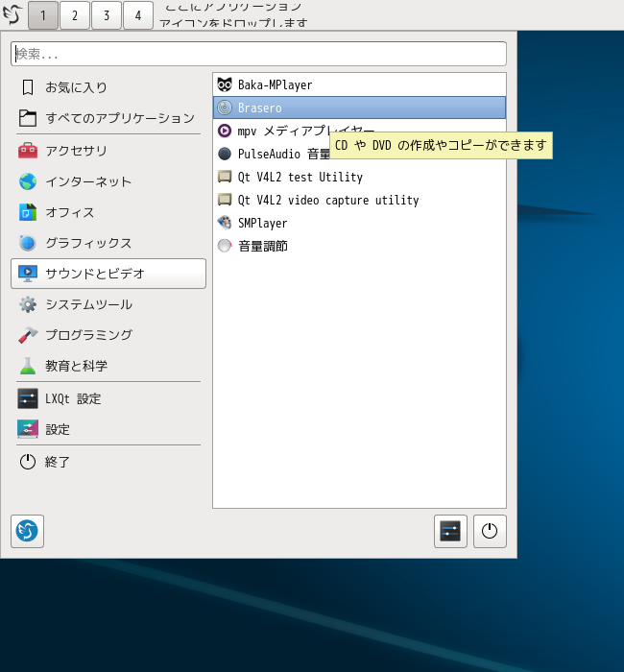The width and height of the screenshot is (624, 672).
Task: Select すべてのアプリケーション category
Action: [x=108, y=118]
